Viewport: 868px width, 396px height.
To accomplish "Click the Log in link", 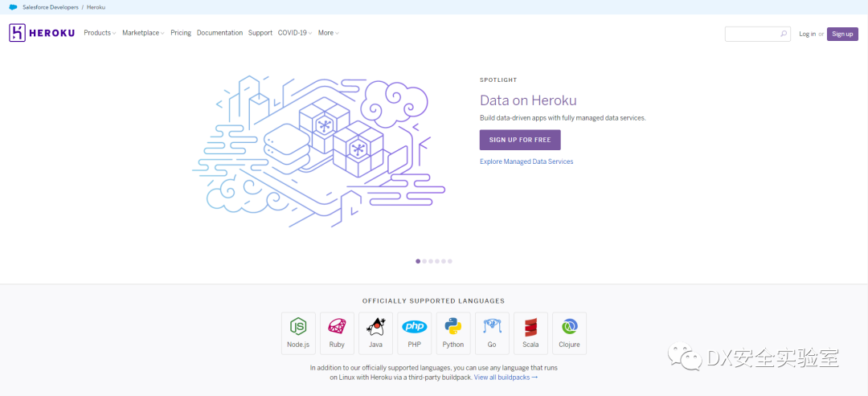I will pos(807,34).
